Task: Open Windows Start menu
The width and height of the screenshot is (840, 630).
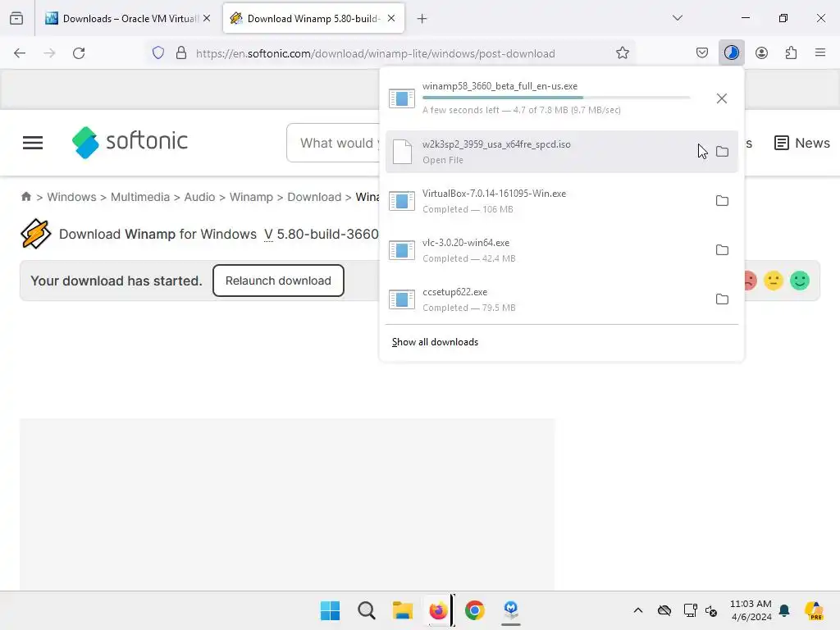Action: (330, 610)
